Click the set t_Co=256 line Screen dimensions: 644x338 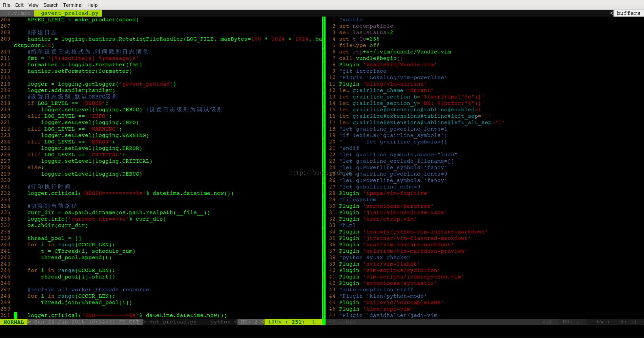point(359,39)
